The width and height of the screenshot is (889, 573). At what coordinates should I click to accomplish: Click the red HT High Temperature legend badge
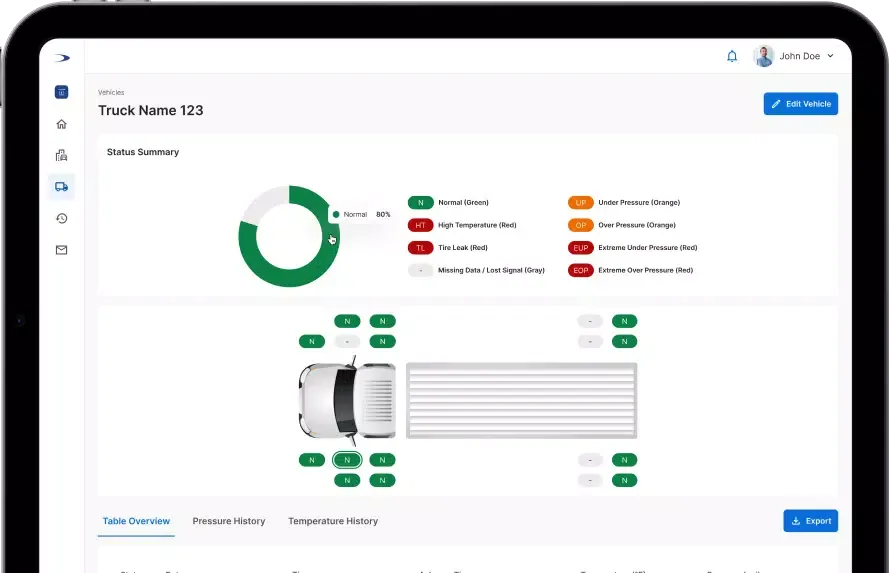pyautogui.click(x=420, y=225)
